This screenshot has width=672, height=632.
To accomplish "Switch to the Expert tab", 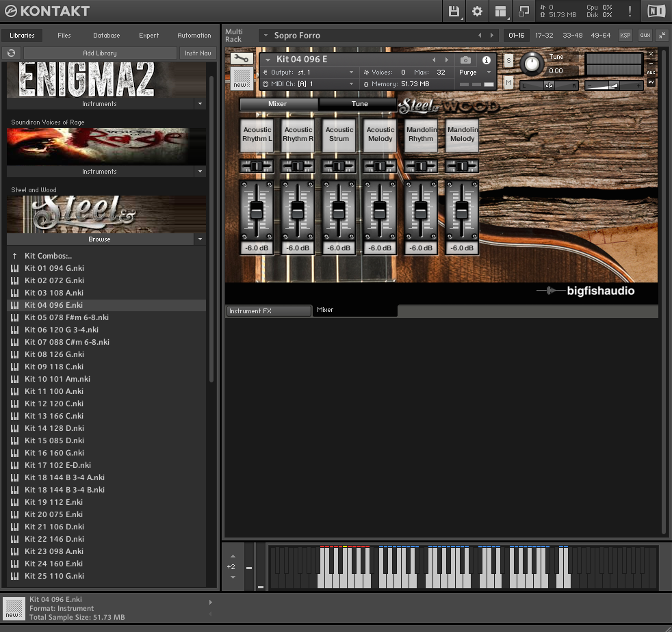I will 148,35.
